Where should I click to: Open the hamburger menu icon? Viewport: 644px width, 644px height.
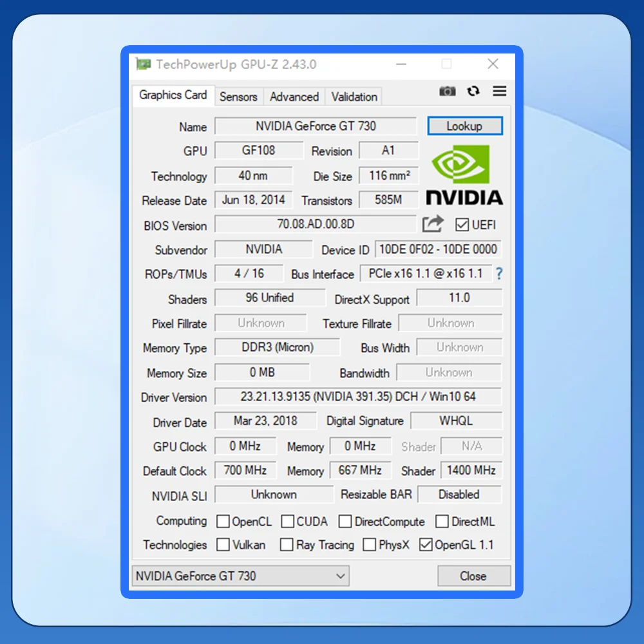click(x=499, y=91)
